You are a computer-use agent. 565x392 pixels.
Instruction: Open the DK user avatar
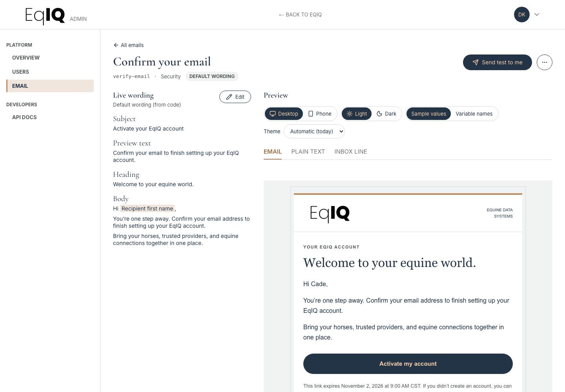(x=521, y=15)
